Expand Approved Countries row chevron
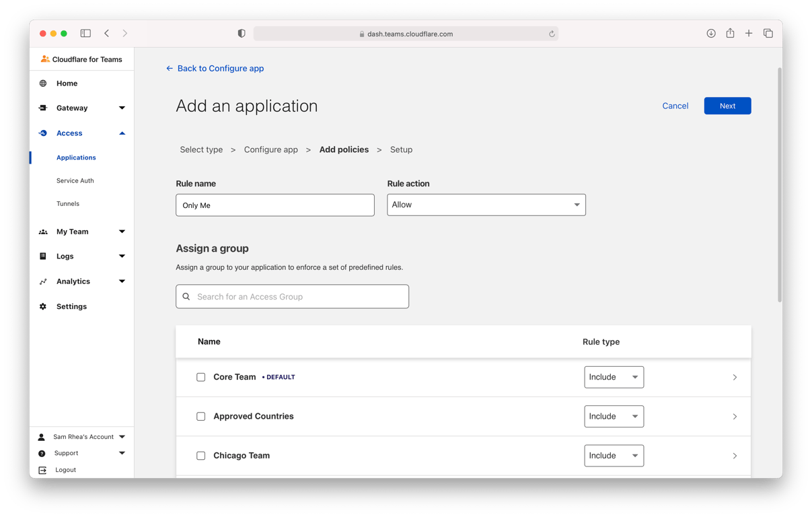Image resolution: width=812 pixels, height=517 pixels. pyautogui.click(x=735, y=417)
